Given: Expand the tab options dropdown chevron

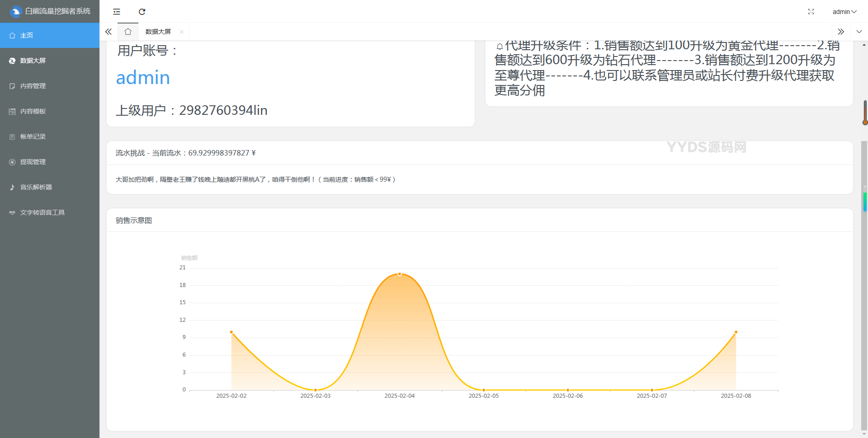Looking at the screenshot, I should point(859,32).
